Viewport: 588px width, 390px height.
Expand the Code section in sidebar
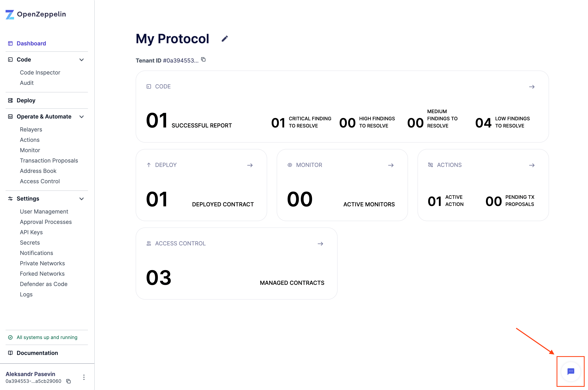(x=81, y=59)
